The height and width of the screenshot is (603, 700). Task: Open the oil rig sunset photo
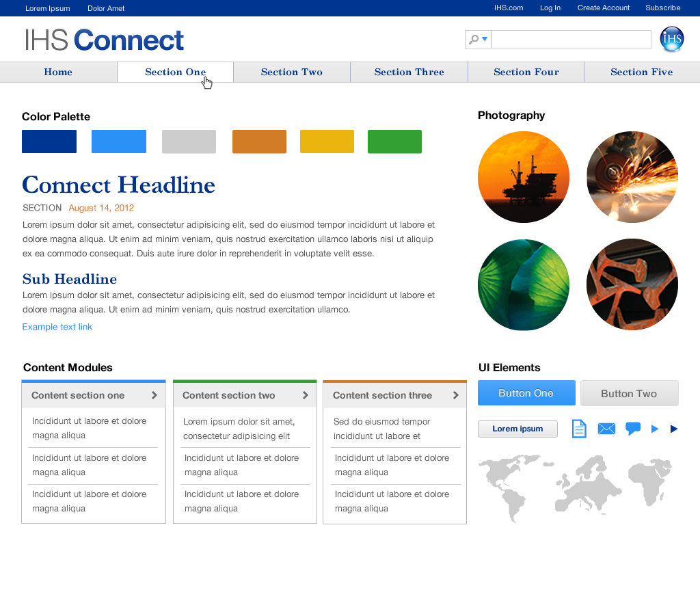click(523, 177)
